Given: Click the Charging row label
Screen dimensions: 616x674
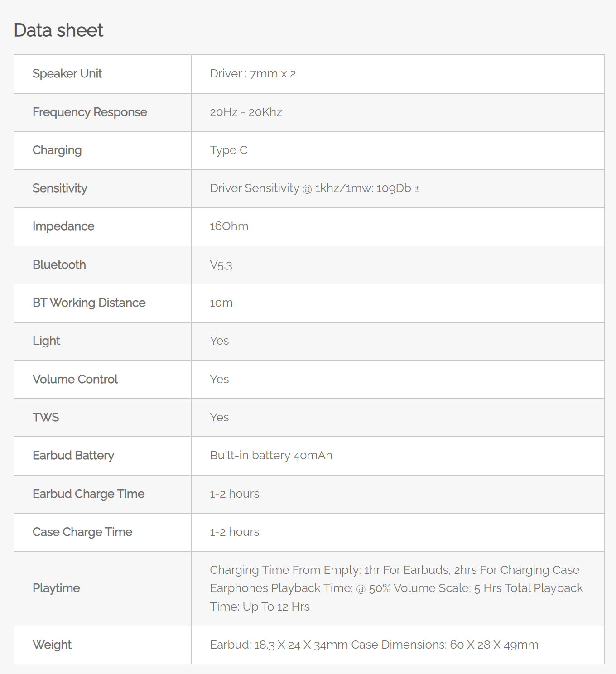Looking at the screenshot, I should pyautogui.click(x=57, y=150).
